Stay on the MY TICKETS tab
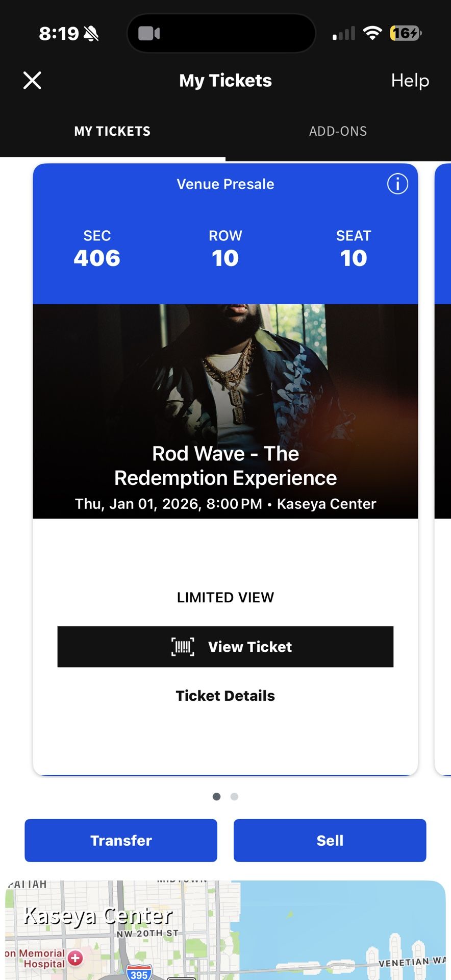 click(x=112, y=131)
